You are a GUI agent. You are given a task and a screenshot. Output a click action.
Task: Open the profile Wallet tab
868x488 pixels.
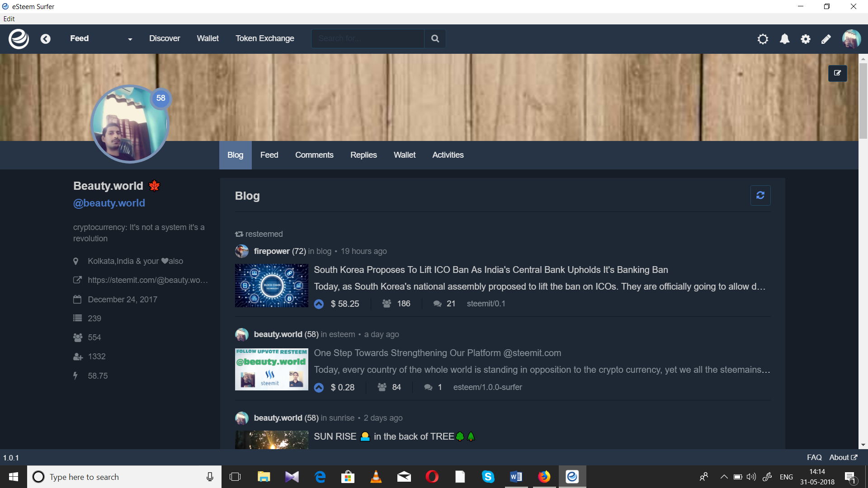pyautogui.click(x=405, y=155)
